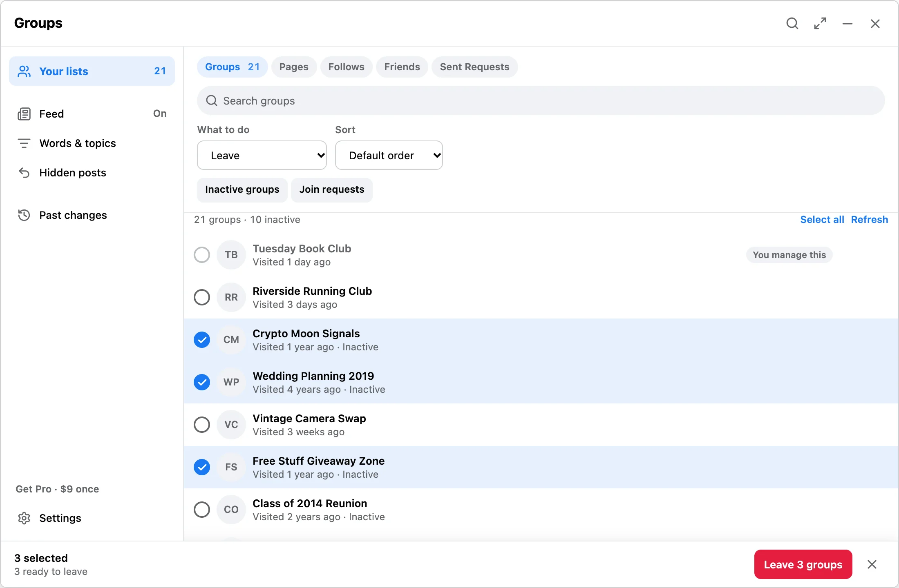
Task: Switch to the Pages tab
Action: pyautogui.click(x=294, y=67)
